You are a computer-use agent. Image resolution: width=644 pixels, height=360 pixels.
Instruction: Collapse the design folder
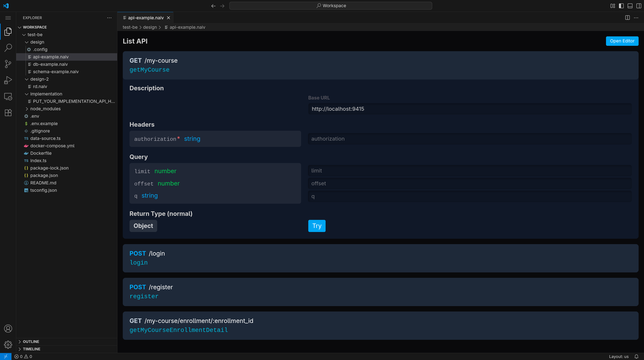[x=37, y=42]
